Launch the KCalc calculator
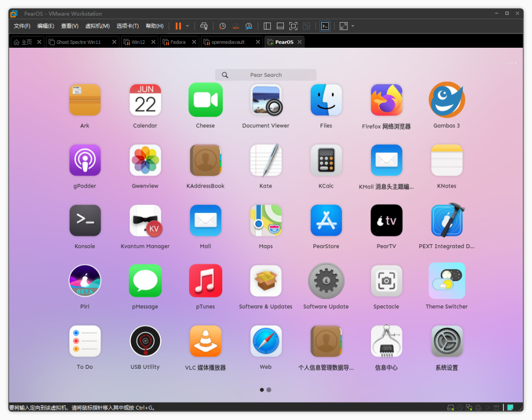This screenshot has width=532, height=420. point(326,161)
